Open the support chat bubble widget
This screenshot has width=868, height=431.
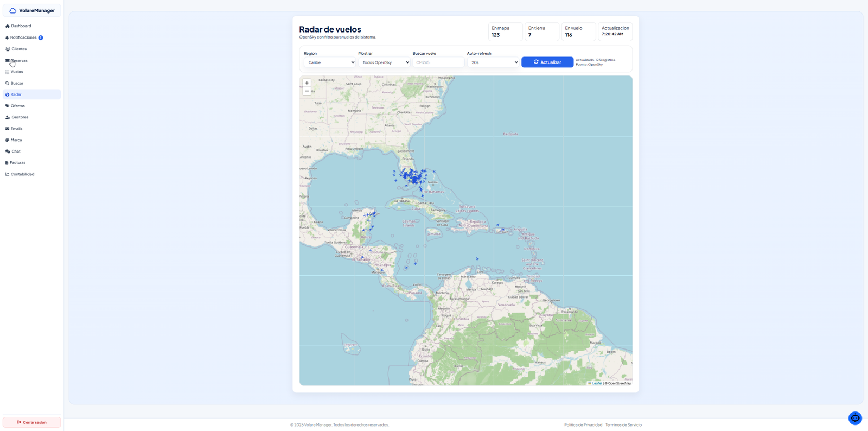pos(855,418)
